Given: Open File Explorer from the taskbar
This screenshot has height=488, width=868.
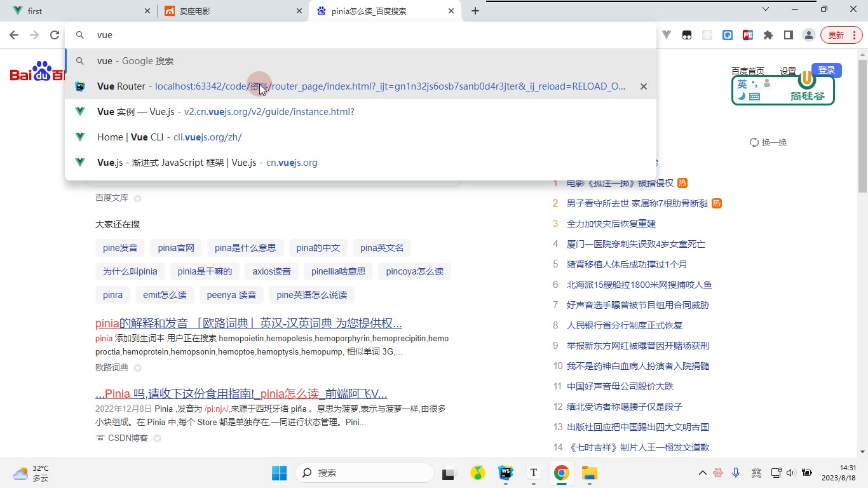Looking at the screenshot, I should [x=590, y=473].
